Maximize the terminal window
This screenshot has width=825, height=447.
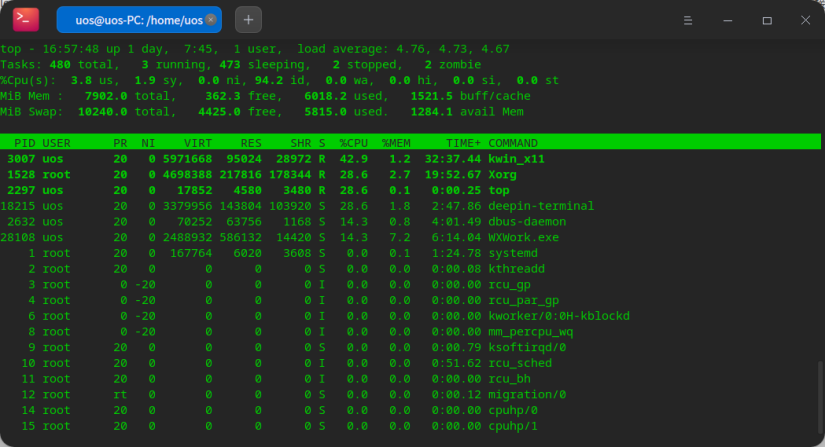pyautogui.click(x=766, y=20)
